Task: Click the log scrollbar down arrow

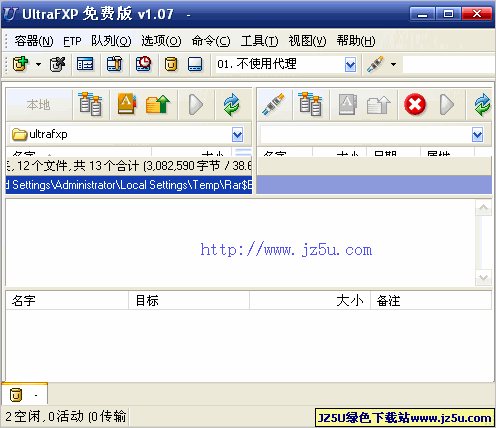Action: pos(483,277)
